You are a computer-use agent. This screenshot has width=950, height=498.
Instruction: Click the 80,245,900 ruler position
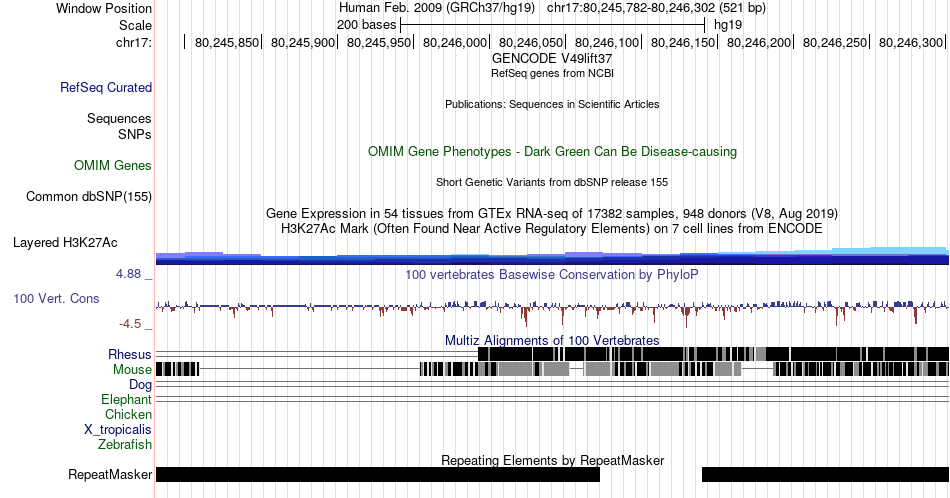(x=302, y=42)
